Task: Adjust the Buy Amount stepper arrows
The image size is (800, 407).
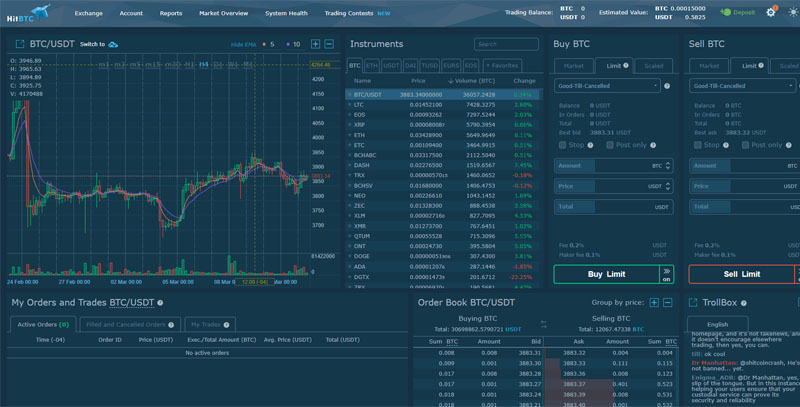Action: click(x=667, y=166)
